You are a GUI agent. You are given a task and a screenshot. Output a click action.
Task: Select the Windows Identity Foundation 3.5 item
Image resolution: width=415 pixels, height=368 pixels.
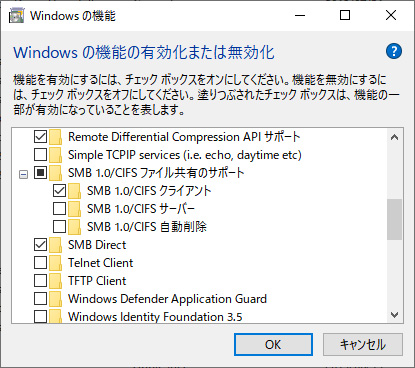[x=155, y=317]
